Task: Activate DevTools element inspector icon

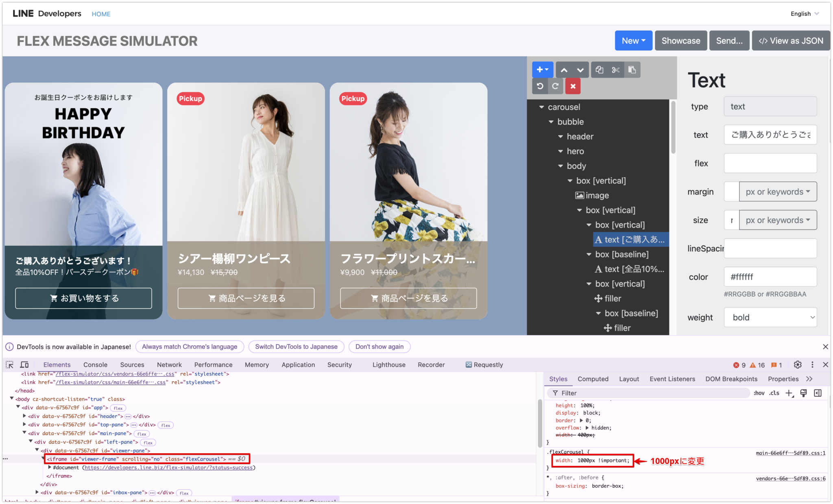Action: click(9, 364)
